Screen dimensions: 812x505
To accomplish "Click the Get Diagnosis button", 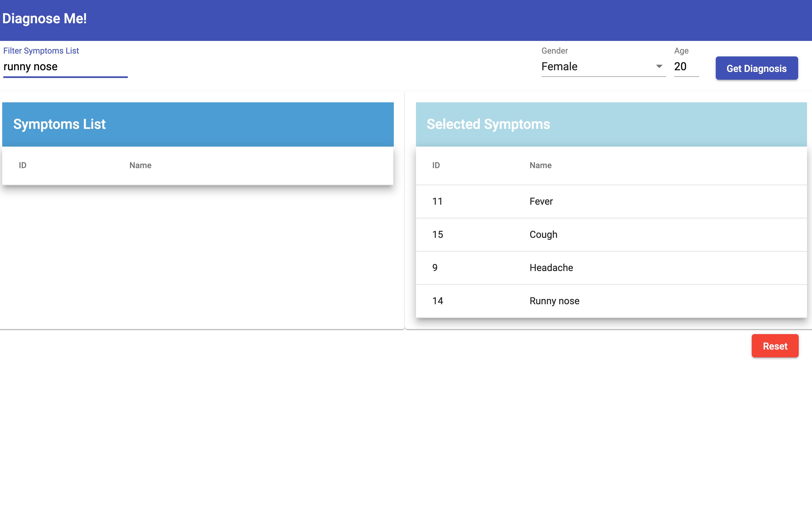I will 756,69.
